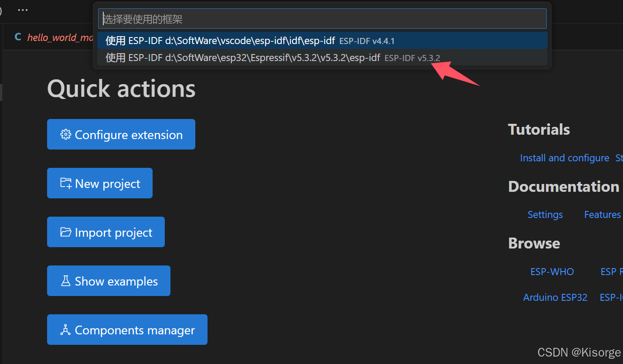Click the C file icon in editor tab

tap(18, 37)
